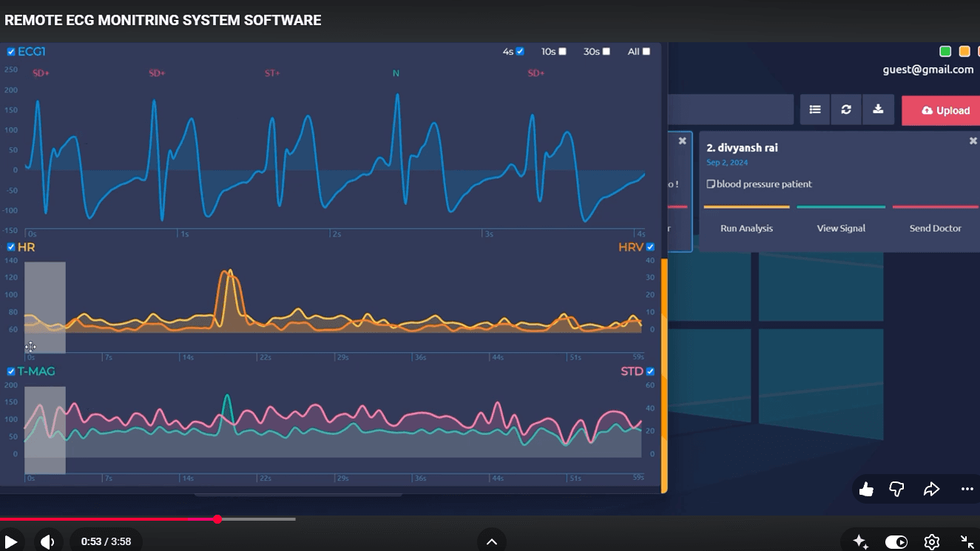Screen dimensions: 980x551
Task: Uncheck the 4s time window checkbox
Action: point(520,51)
